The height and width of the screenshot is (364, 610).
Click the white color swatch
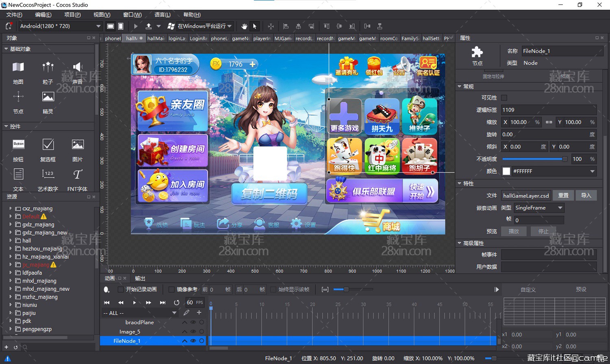click(506, 171)
